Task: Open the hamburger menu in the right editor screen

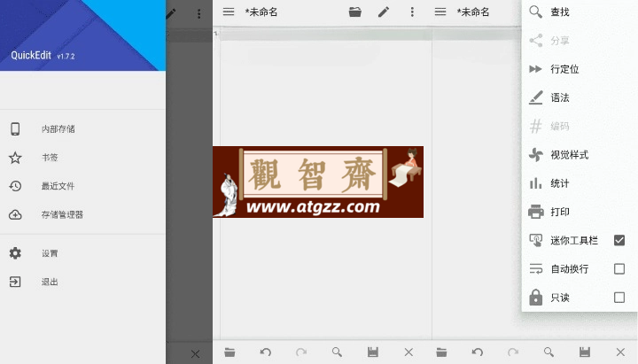Action: tap(440, 12)
